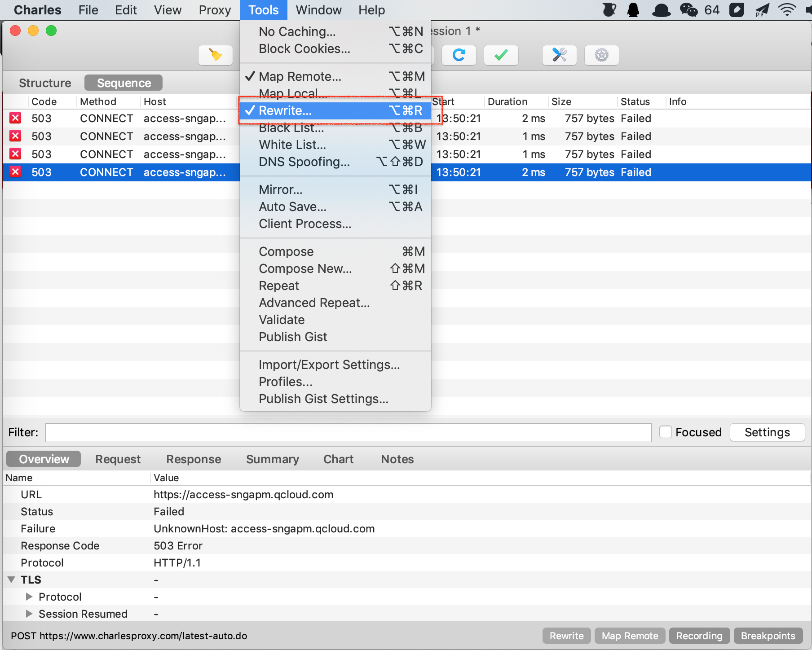Collapse the TLS tree row
Viewport: 812px width, 650px height.
pos(12,580)
